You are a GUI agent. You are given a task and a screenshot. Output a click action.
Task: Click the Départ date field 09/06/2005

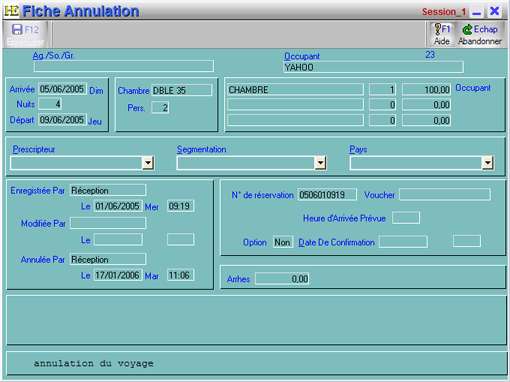tap(62, 120)
